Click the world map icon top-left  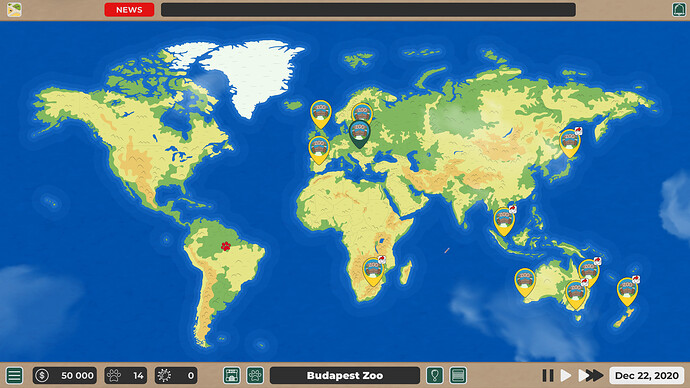point(14,9)
